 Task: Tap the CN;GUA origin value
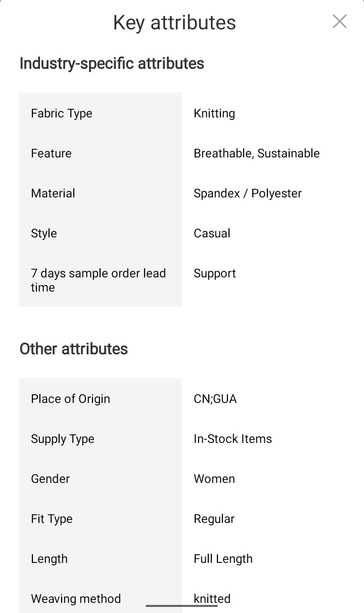tap(215, 399)
